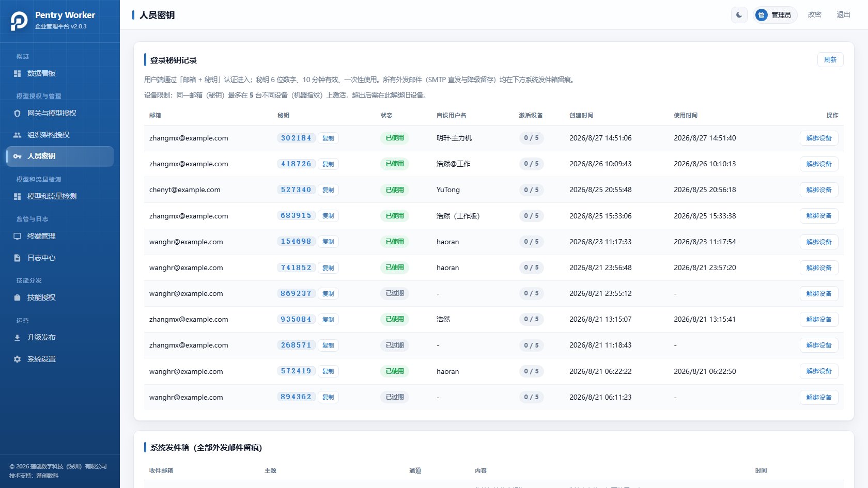Copy secret key 154698
This screenshot has width=868, height=488.
click(x=328, y=242)
